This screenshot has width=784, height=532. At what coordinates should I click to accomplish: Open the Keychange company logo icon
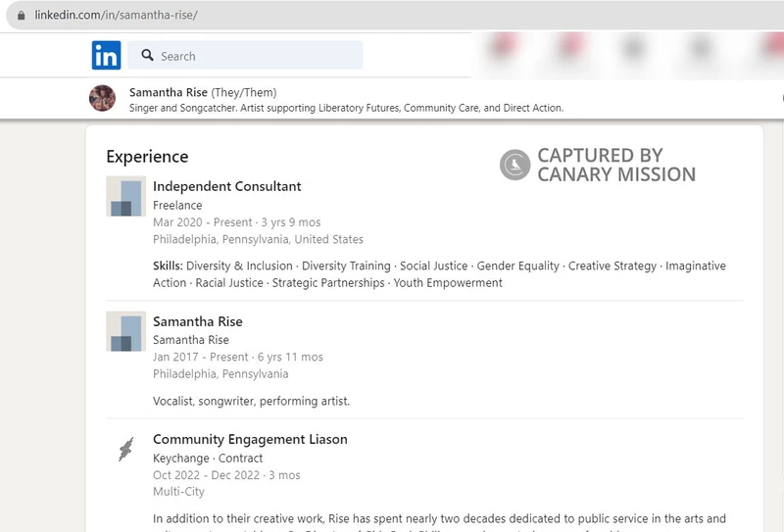tap(126, 449)
